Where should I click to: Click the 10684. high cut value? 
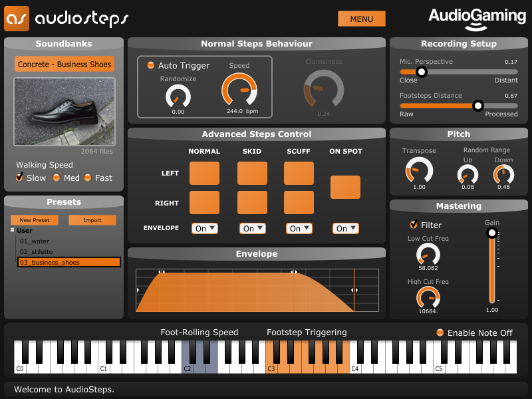coord(428,311)
